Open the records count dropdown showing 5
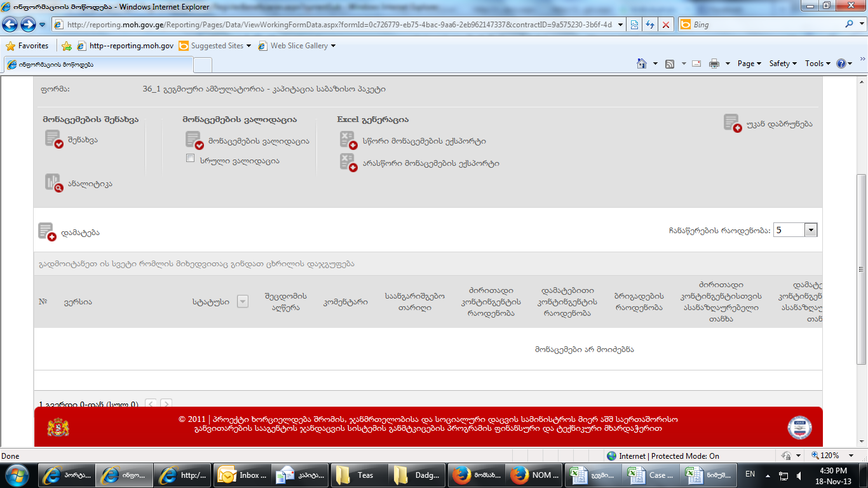 tap(810, 230)
